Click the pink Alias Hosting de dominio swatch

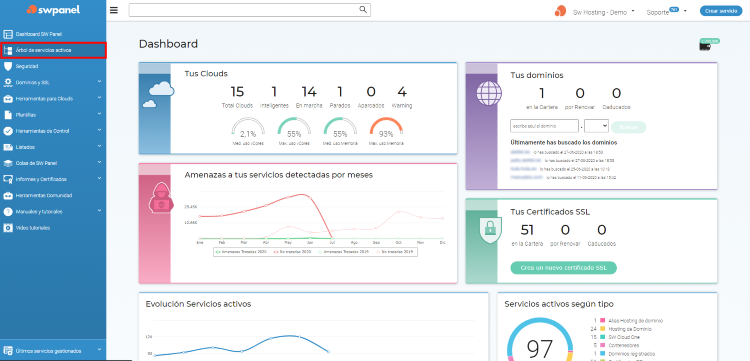[x=603, y=320]
